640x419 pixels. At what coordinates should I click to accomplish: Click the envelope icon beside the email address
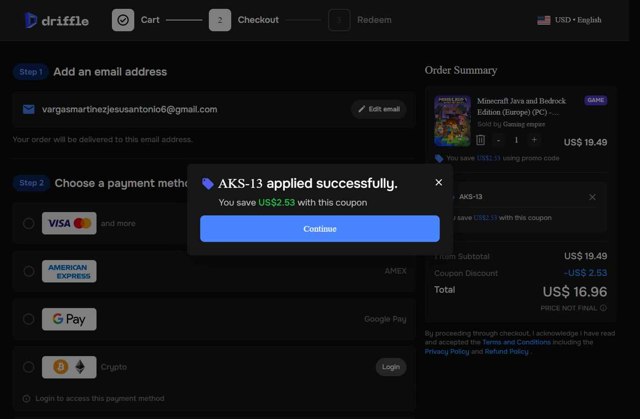pos(29,109)
